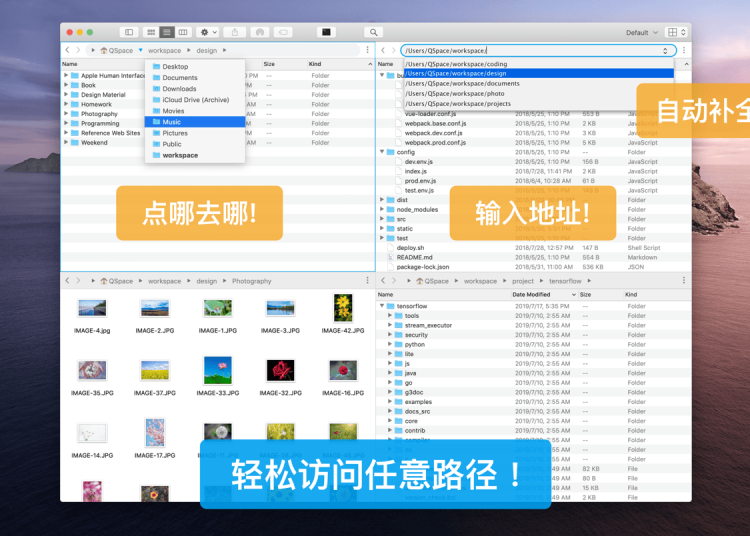Select Music in the path popup menu
The width and height of the screenshot is (750, 536).
click(172, 122)
